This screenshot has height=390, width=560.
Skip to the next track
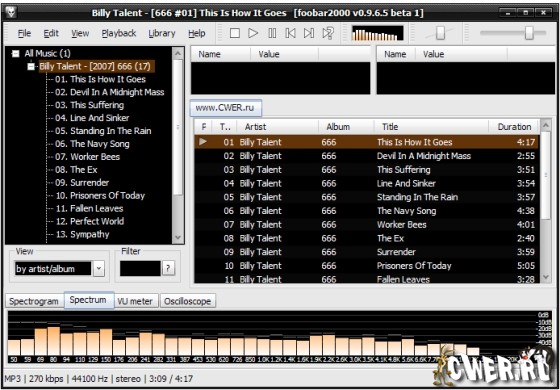click(x=309, y=33)
